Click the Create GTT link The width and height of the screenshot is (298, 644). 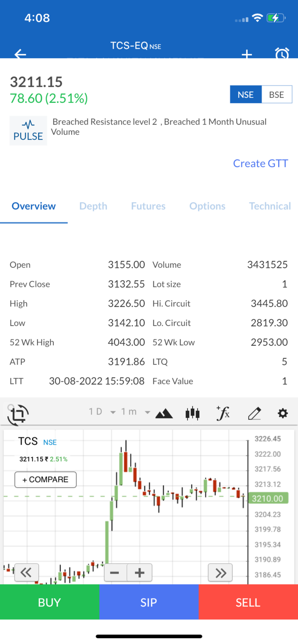tap(260, 164)
